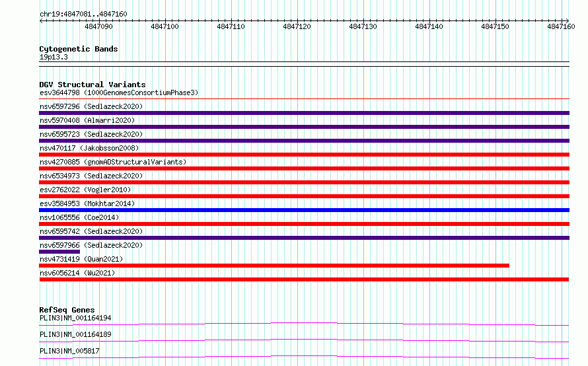Image resolution: width=588 pixels, height=366 pixels.
Task: Click ruler position label 4847140
Action: 429,26
